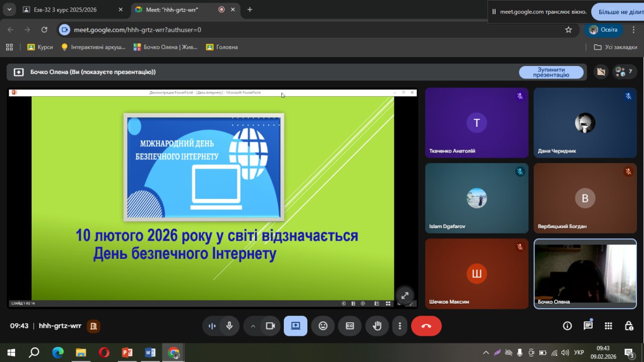Viewport: 644px width, 362px height.
Task: Toggle closed captions
Action: pos(350,326)
